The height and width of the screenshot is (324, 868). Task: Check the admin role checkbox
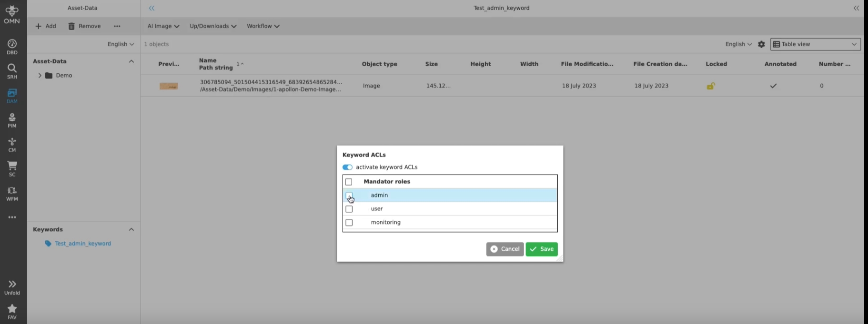tap(349, 195)
